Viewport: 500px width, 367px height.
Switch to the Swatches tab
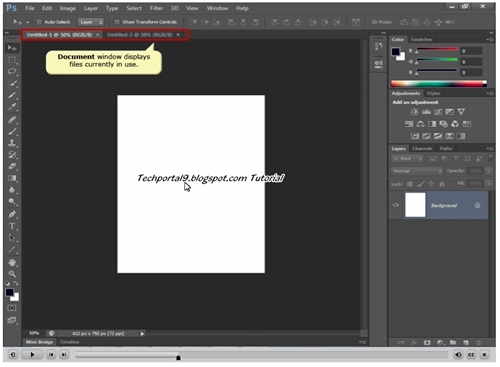pos(421,39)
